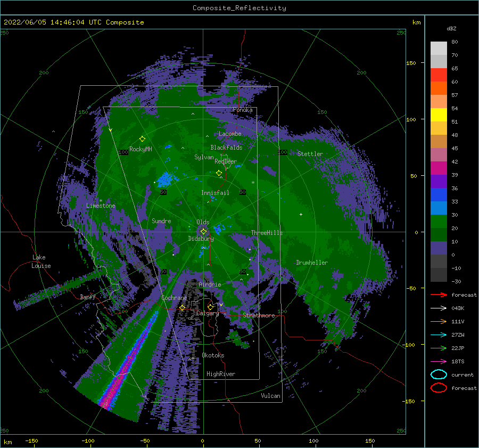Click the green 22JP arrow legend icon

pos(439,348)
